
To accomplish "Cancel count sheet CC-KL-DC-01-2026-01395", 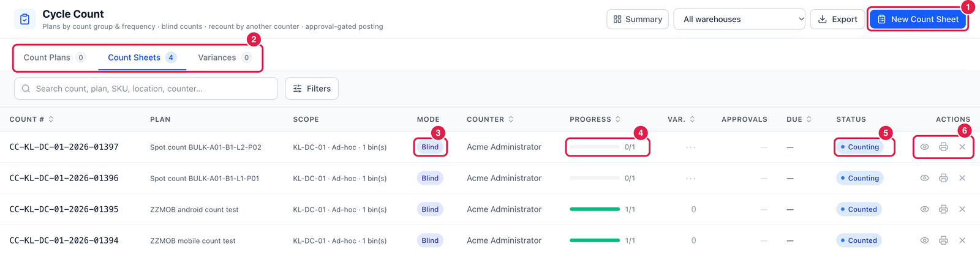I will (962, 209).
